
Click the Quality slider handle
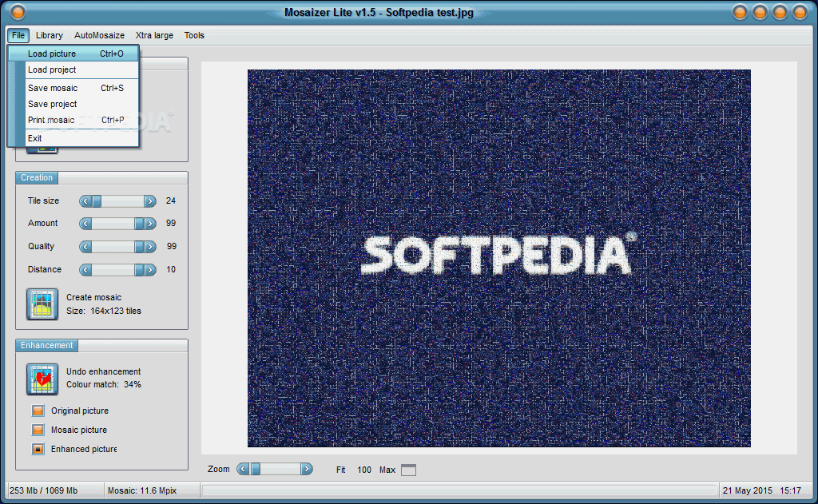point(139,246)
